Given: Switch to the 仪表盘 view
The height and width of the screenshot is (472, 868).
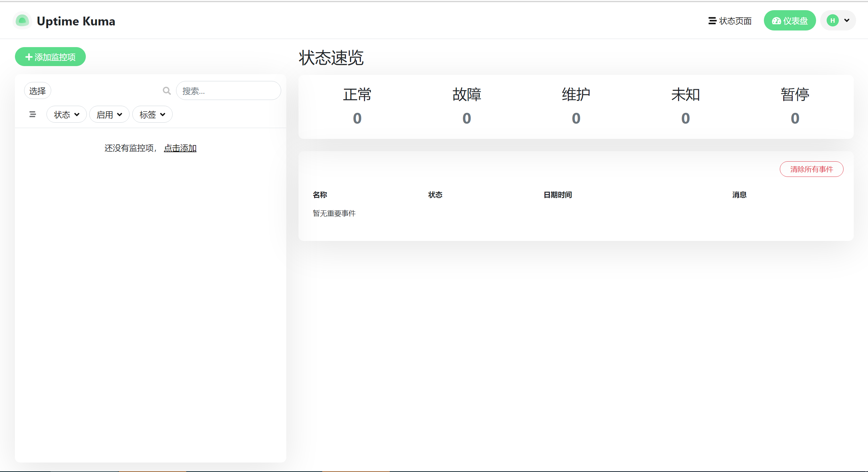Looking at the screenshot, I should (x=790, y=20).
